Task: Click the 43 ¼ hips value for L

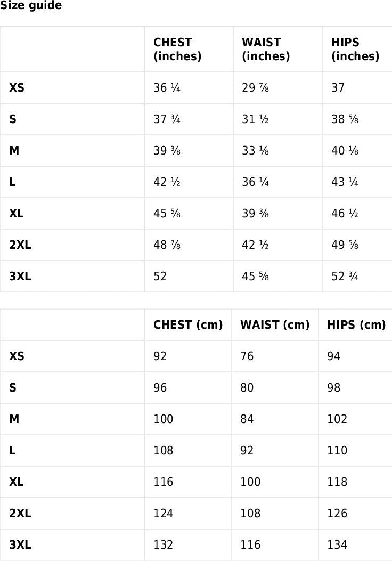Action: [345, 182]
